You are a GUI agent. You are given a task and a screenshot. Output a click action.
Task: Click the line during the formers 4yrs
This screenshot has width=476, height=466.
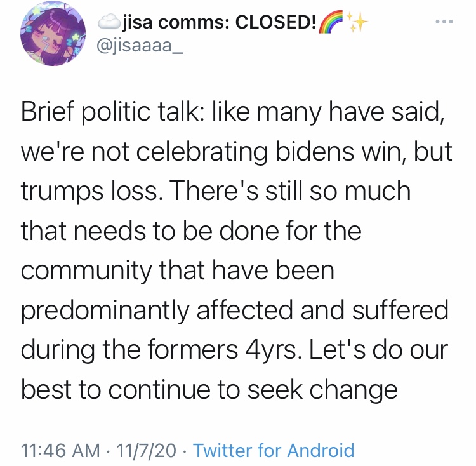point(234,350)
